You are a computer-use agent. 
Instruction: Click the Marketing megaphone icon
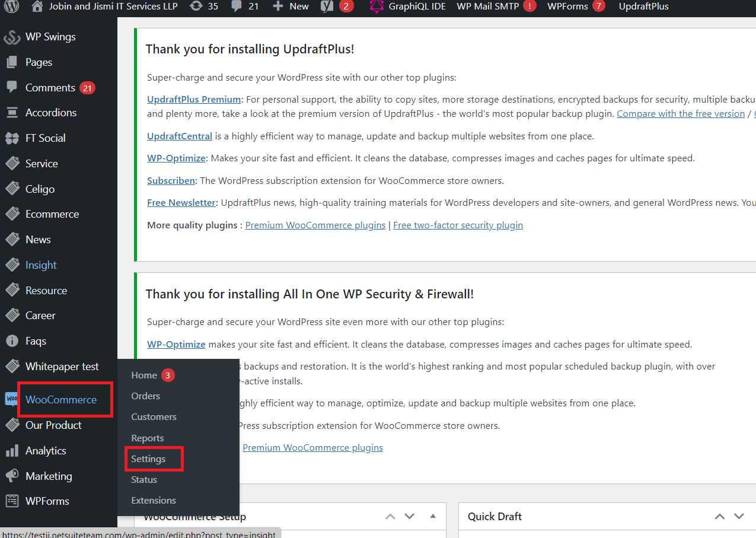click(x=12, y=476)
